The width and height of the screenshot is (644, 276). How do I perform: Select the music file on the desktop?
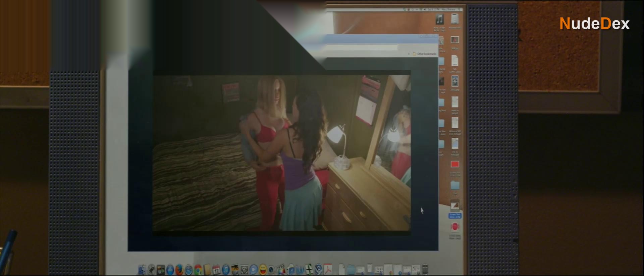[439, 19]
